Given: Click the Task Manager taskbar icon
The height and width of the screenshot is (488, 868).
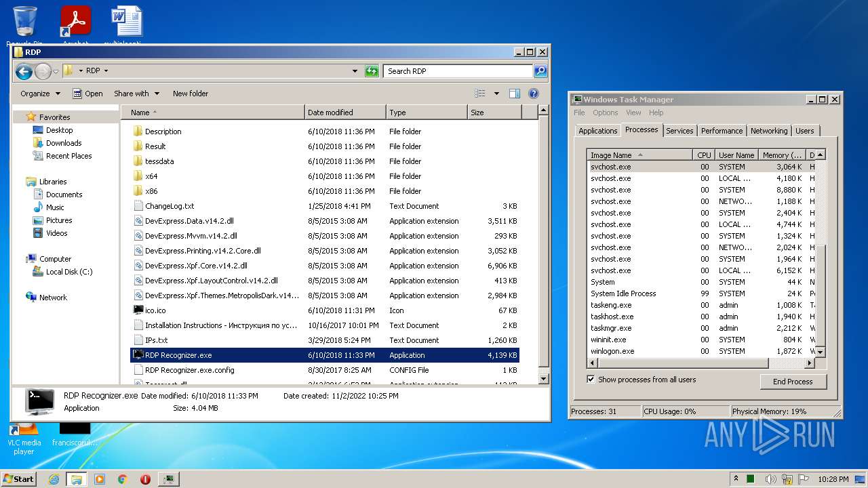Looking at the screenshot, I should point(169,479).
